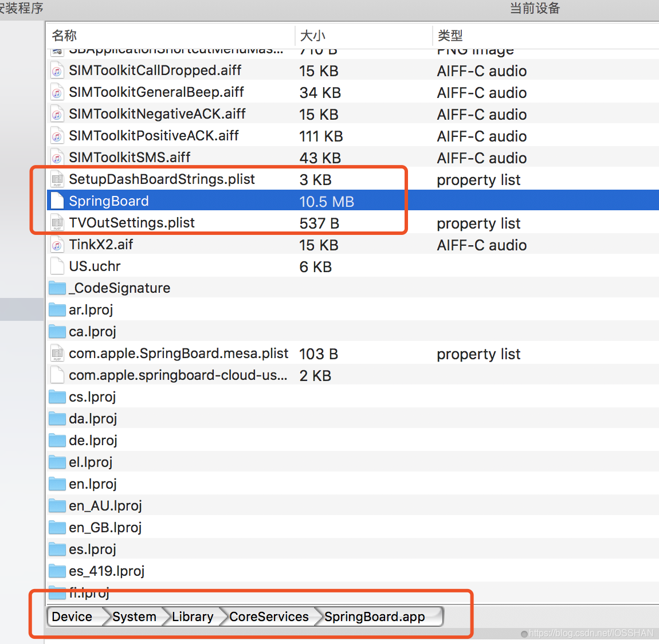Open the en_AU.lproj folder name
This screenshot has height=644, width=659.
(105, 506)
